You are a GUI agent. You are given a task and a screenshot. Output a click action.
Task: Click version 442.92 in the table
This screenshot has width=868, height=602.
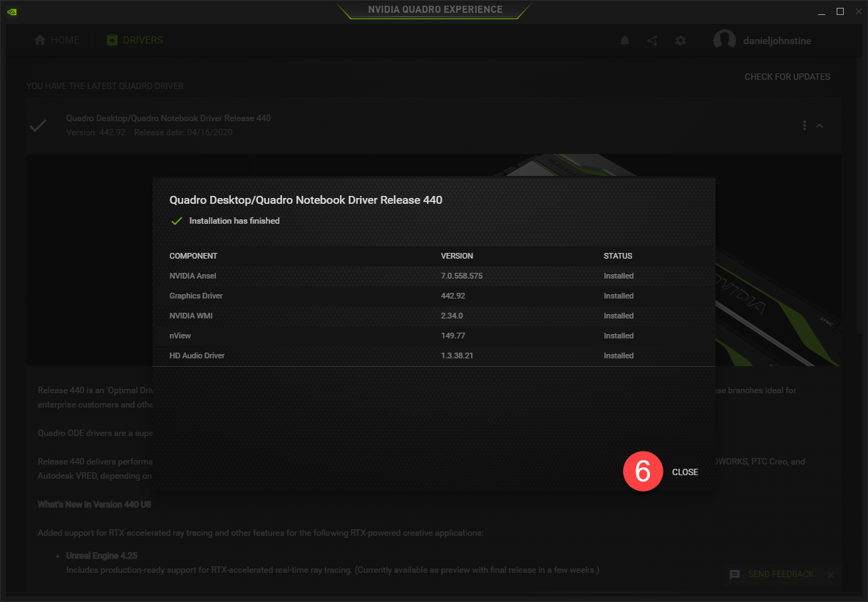tap(453, 296)
